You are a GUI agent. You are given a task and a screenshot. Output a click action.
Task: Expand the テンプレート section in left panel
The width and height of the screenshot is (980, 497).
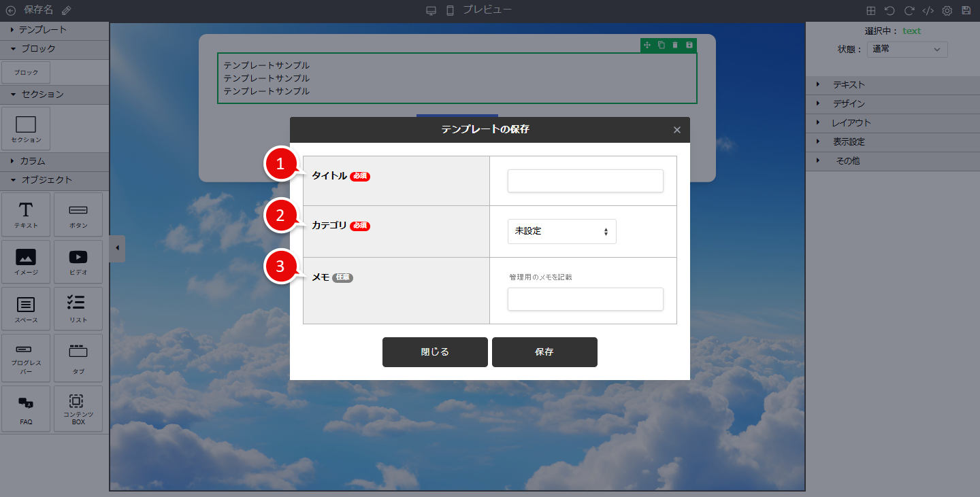pyautogui.click(x=42, y=30)
